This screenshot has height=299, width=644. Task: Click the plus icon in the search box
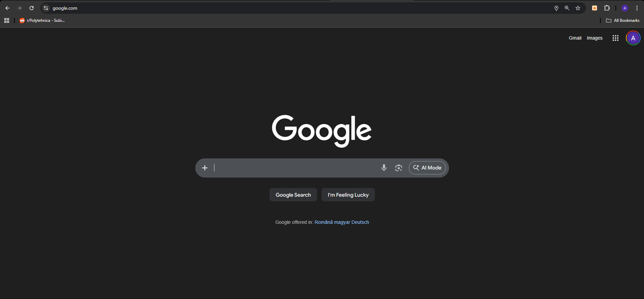tap(205, 168)
